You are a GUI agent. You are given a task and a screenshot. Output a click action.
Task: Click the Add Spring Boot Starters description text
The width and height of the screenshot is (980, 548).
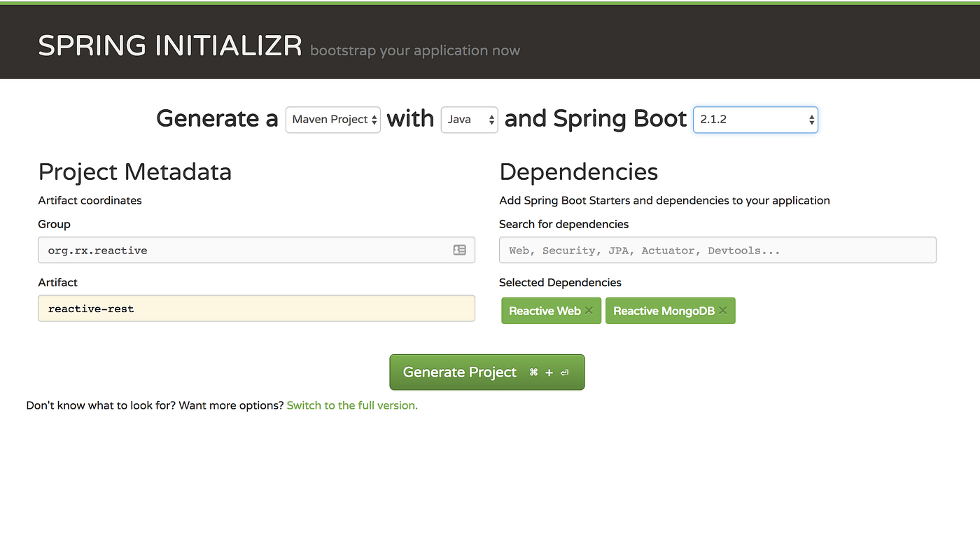coord(665,200)
